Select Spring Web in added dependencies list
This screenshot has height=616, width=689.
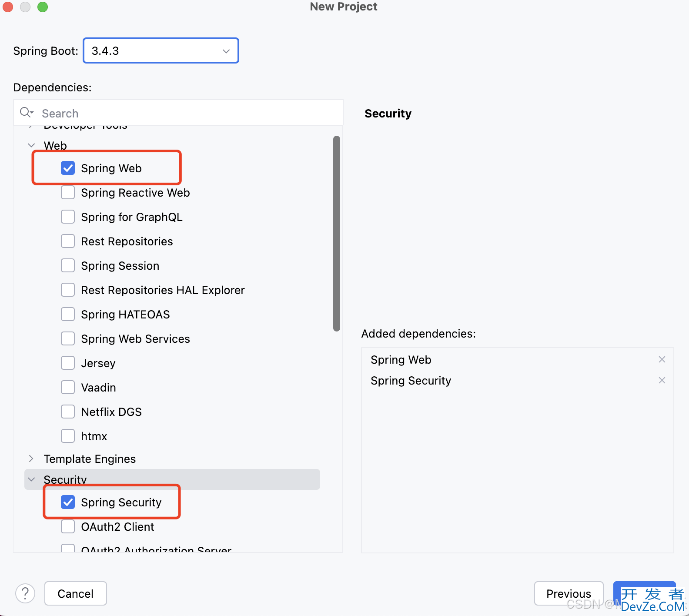pos(401,359)
